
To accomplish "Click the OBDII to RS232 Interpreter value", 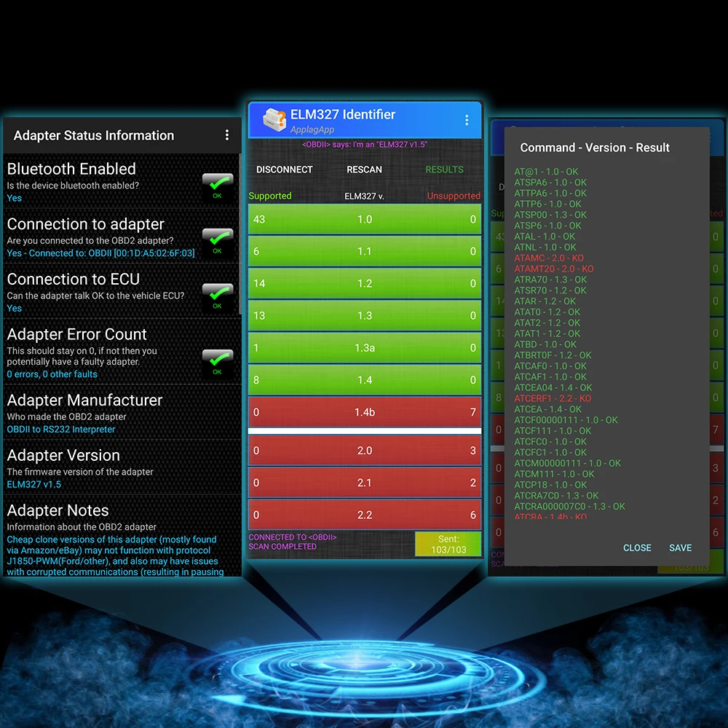I will pyautogui.click(x=61, y=430).
